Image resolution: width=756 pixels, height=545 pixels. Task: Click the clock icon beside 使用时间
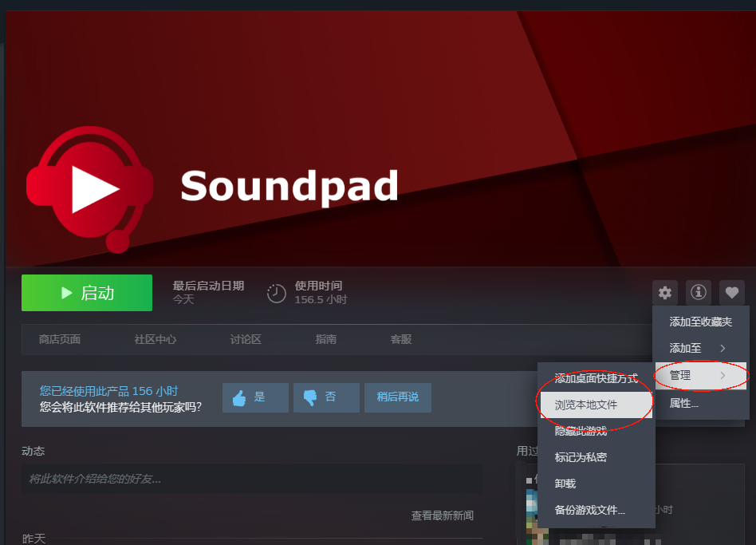(276, 293)
